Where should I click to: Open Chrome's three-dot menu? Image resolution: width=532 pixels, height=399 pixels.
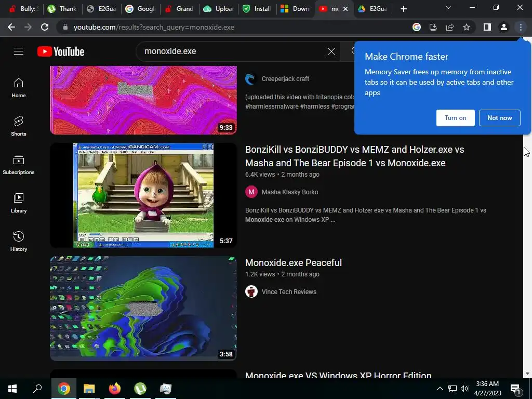pos(521,27)
